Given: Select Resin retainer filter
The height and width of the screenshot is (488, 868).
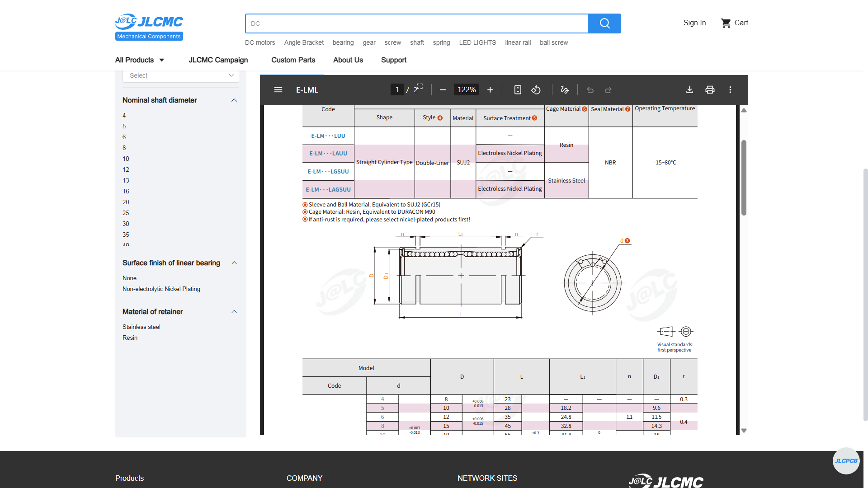Looking at the screenshot, I should point(130,338).
